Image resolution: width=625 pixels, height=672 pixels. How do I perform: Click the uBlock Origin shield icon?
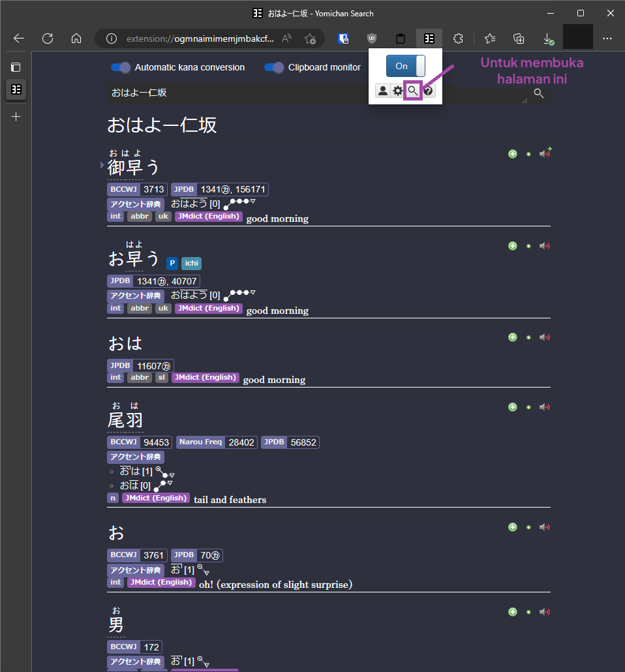(372, 38)
